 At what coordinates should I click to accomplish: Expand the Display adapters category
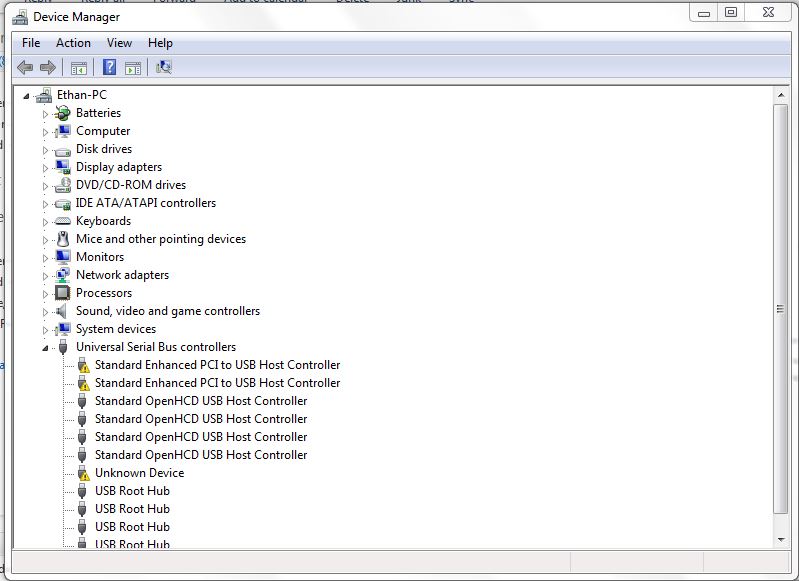coord(45,168)
